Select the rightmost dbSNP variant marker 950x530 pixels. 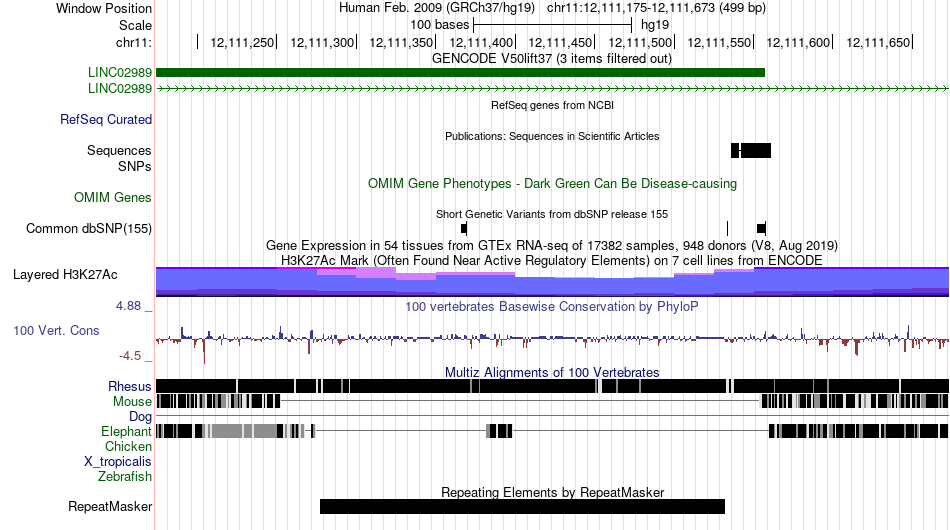pos(762,228)
